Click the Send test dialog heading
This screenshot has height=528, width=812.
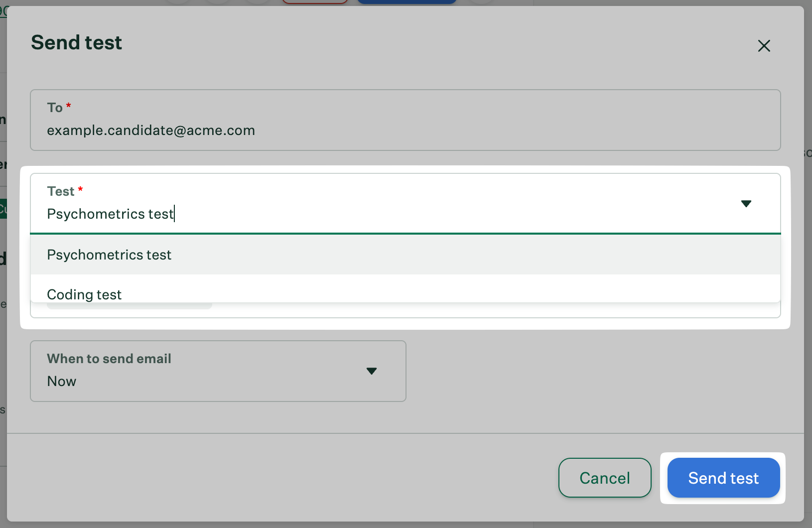click(77, 43)
